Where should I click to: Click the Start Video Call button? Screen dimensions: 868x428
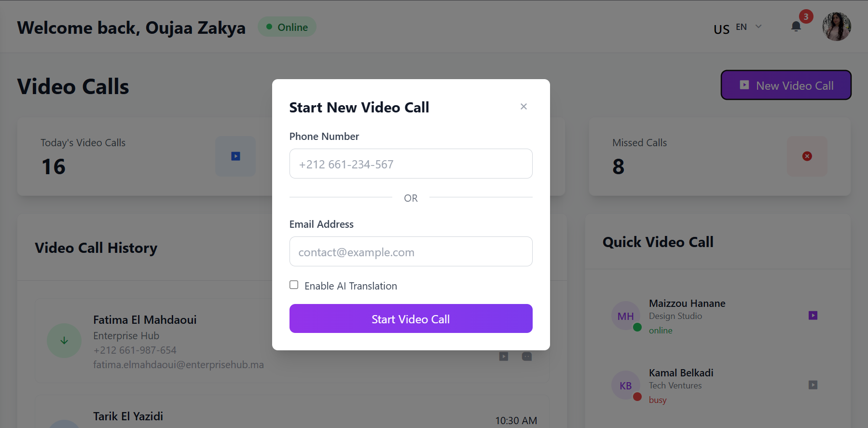pos(411,318)
